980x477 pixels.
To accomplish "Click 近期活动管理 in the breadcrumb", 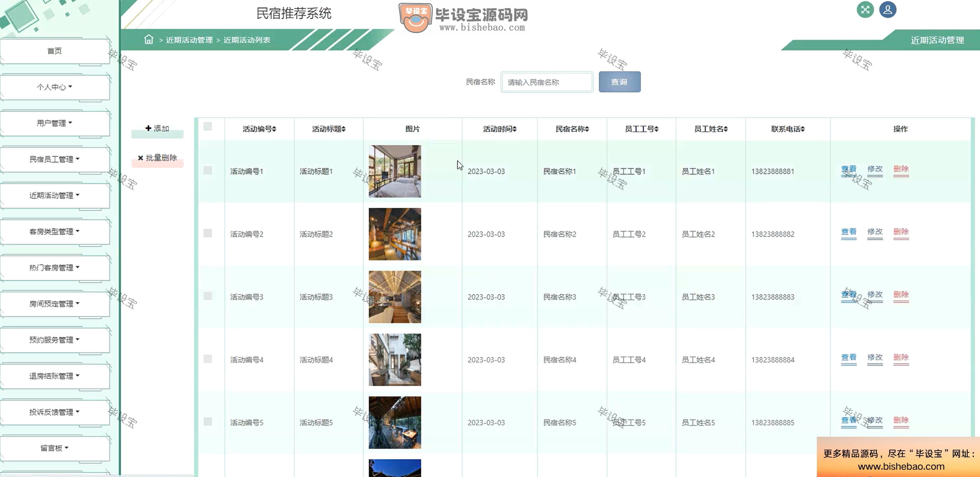I will point(189,40).
